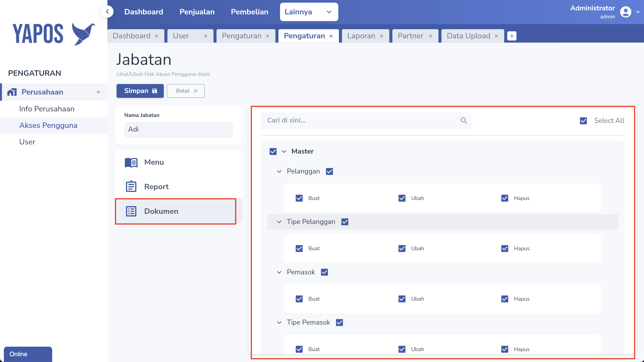Collapse the Master section chevron
This screenshot has height=362, width=644.
(x=284, y=151)
